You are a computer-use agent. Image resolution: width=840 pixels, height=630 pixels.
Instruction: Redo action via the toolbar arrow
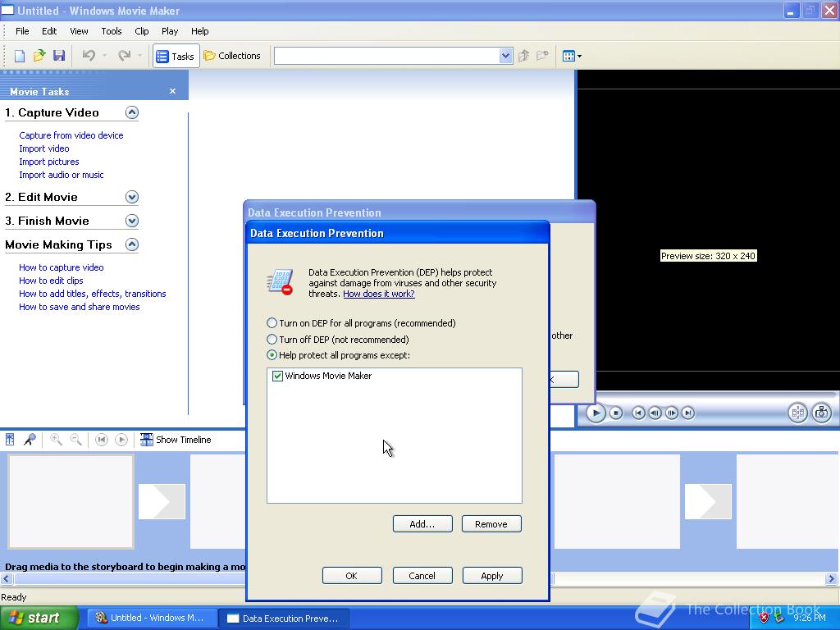(125, 56)
